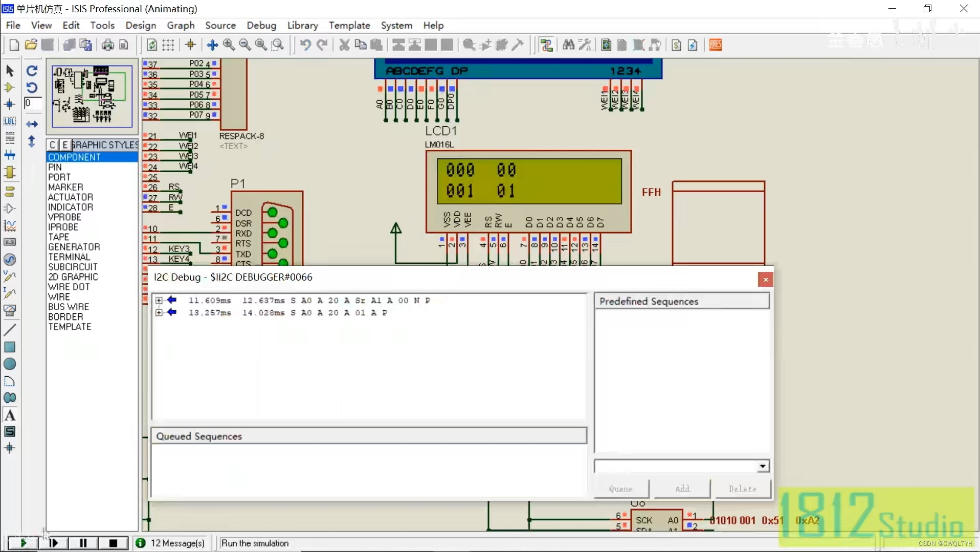Select COMPONENT in graphic styles list
The width and height of the screenshot is (980, 552).
click(92, 157)
